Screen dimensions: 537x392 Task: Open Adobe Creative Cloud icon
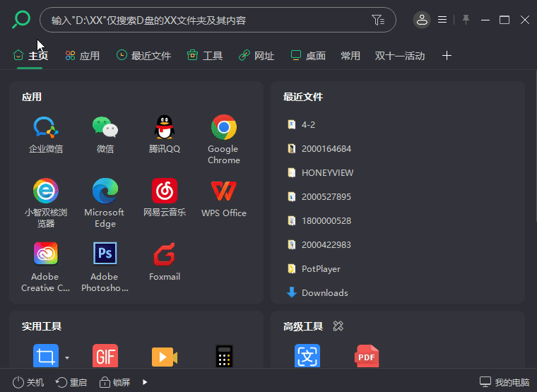[45, 254]
